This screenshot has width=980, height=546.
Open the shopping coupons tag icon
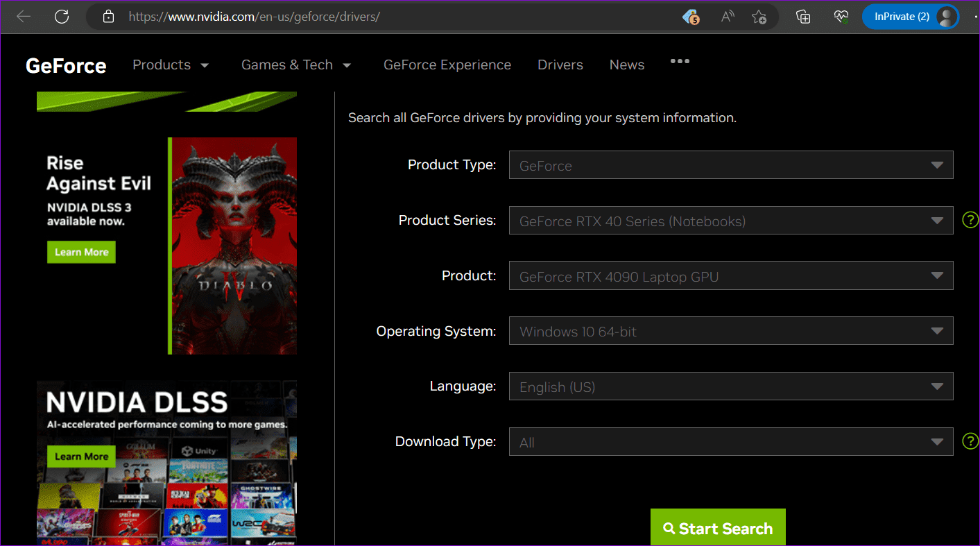click(x=690, y=17)
